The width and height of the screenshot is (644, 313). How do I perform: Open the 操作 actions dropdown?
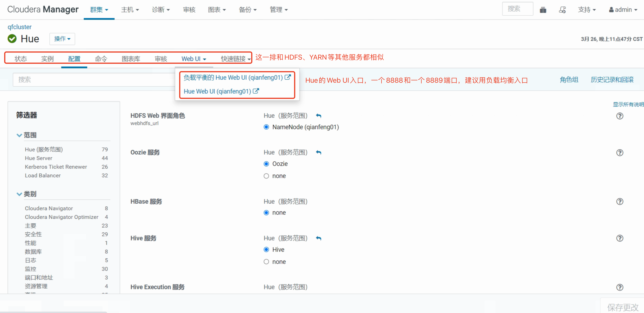tap(62, 39)
